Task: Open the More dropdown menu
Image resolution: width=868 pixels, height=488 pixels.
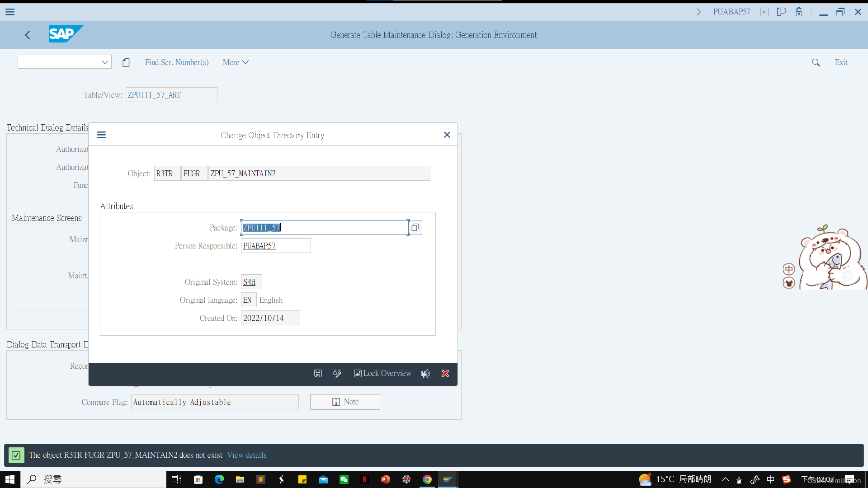Action: pyautogui.click(x=236, y=62)
